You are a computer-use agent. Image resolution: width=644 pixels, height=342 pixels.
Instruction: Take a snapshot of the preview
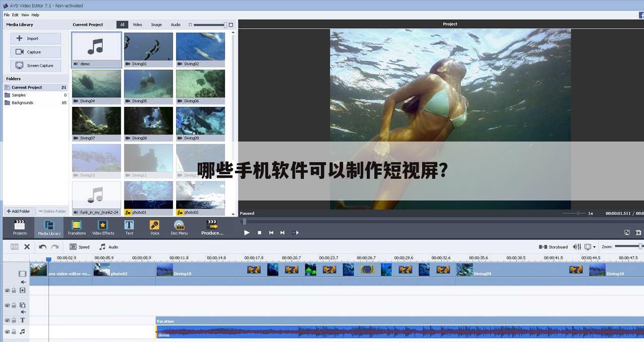point(638,233)
